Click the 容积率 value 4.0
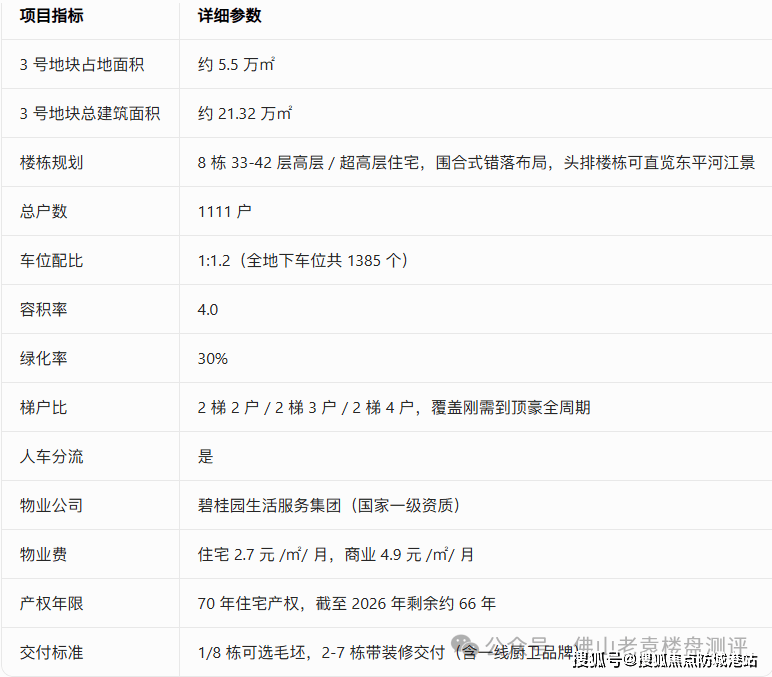 click(x=208, y=309)
